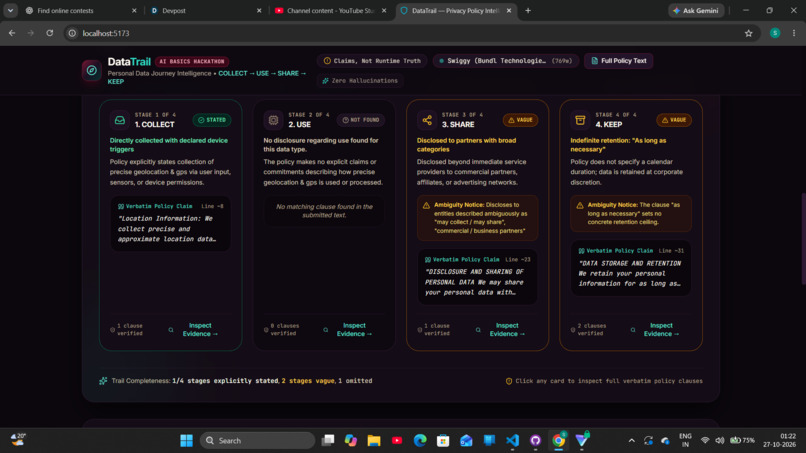Viewport: 806px width, 453px height.
Task: Click the NOT FOUND badge on Use card
Action: pos(360,120)
